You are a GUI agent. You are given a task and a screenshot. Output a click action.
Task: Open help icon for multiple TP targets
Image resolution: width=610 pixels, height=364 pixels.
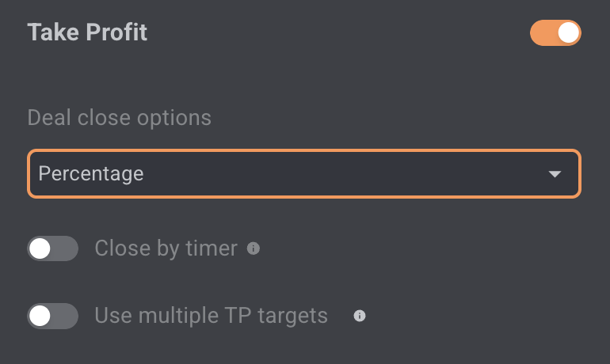coord(360,316)
